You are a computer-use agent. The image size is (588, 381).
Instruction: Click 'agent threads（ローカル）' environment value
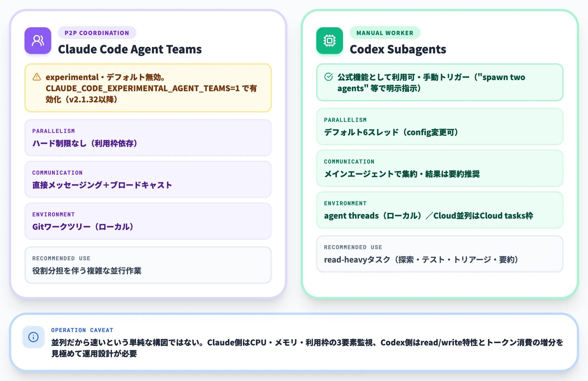pyautogui.click(x=428, y=216)
